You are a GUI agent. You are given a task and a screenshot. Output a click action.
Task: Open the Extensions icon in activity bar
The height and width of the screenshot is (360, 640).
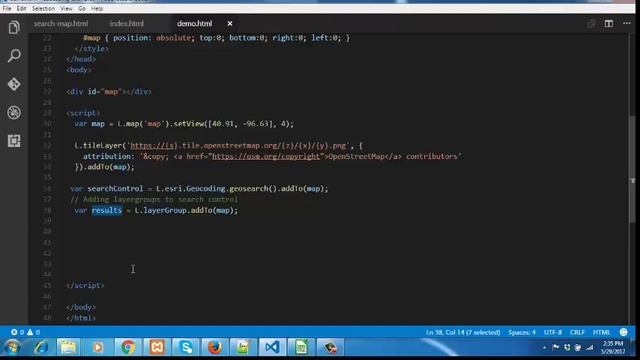[14, 141]
